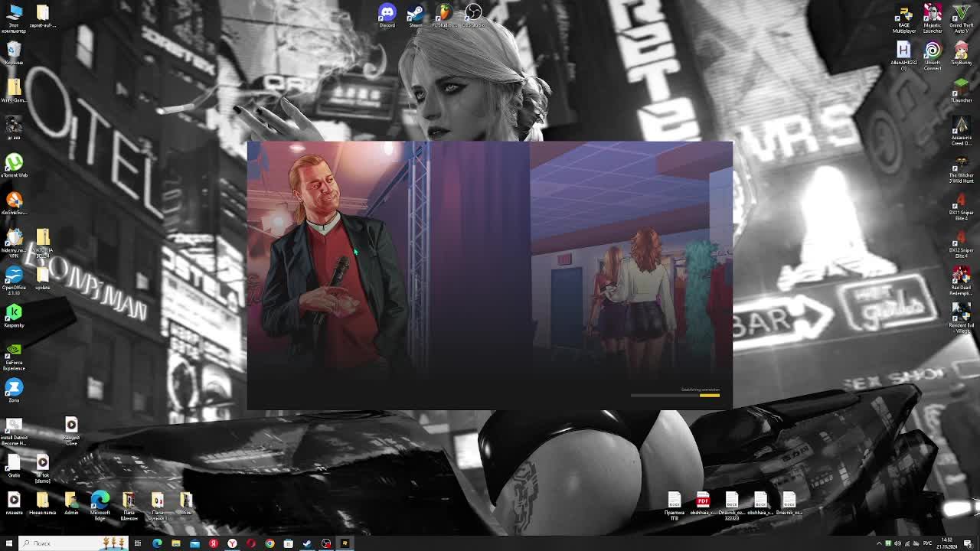Open File Explorer from the taskbar
Viewport: 980px width, 551px height.
(x=176, y=543)
